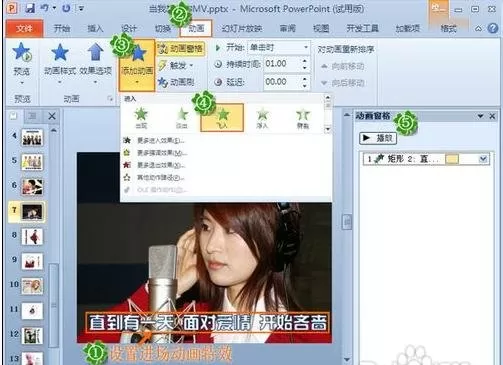Open the animation group dialog launcher icon
The image size is (503, 365).
[x=110, y=98]
